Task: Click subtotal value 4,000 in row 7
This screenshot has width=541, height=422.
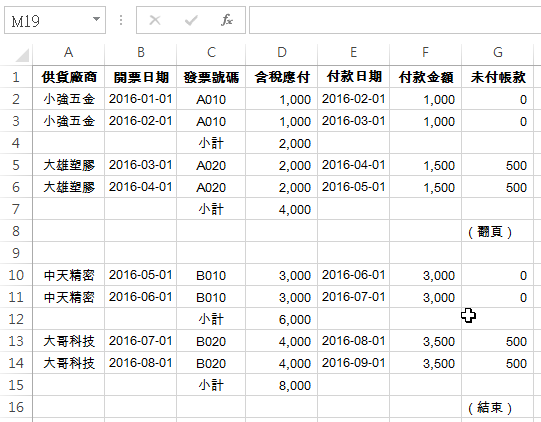Action: [282, 209]
